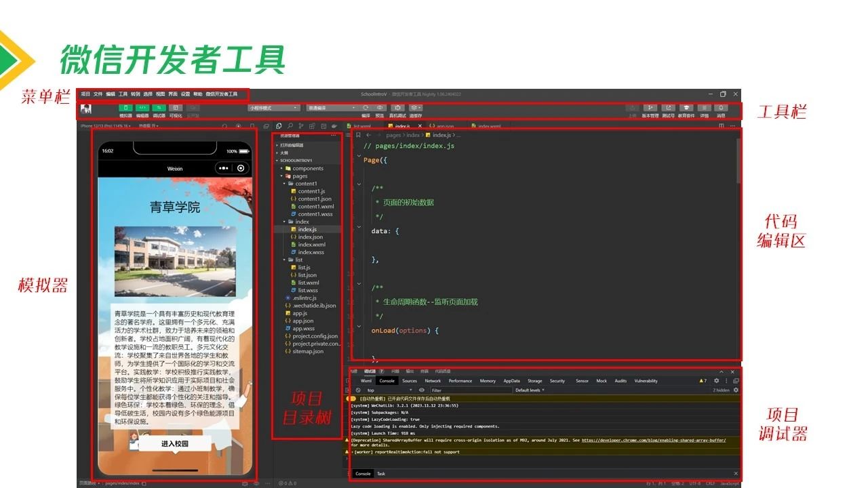Open the 设置 menu

(x=185, y=94)
